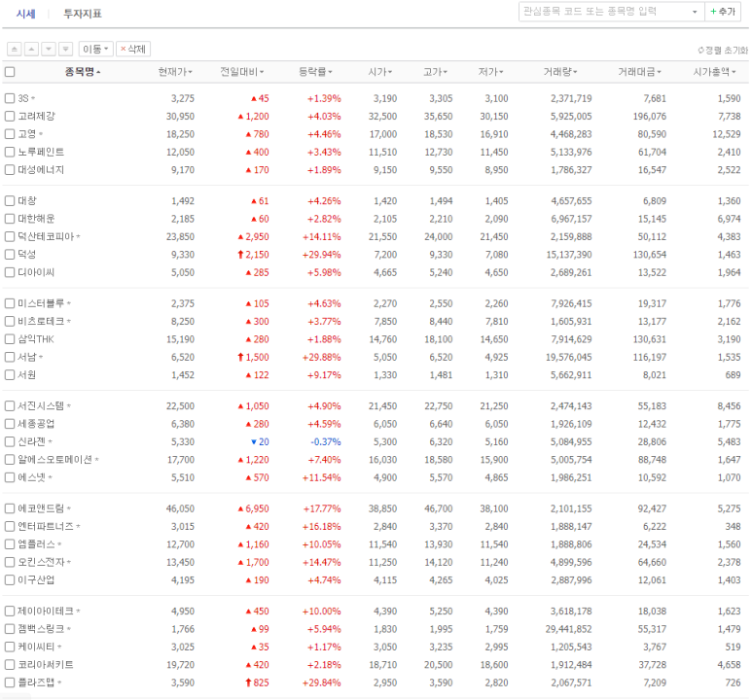Image resolution: width=752 pixels, height=700 pixels.
Task: Sort by 시가총액 column header
Action: coord(714,72)
